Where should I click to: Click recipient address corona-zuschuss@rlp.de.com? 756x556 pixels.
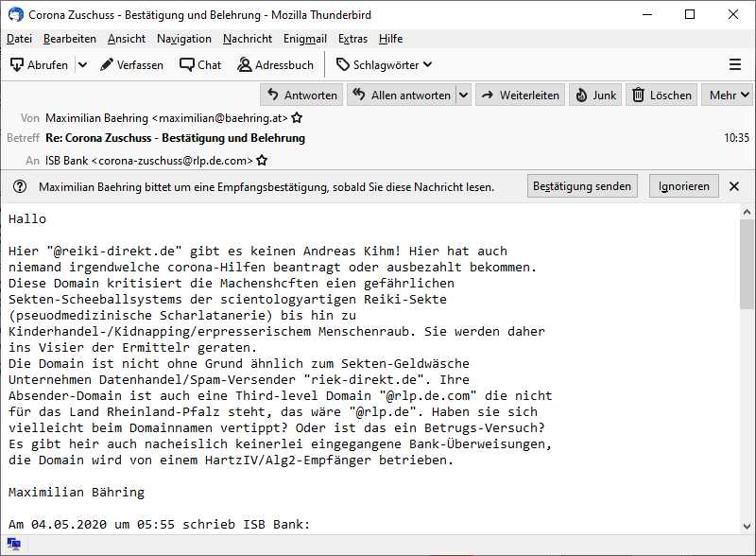pos(172,160)
